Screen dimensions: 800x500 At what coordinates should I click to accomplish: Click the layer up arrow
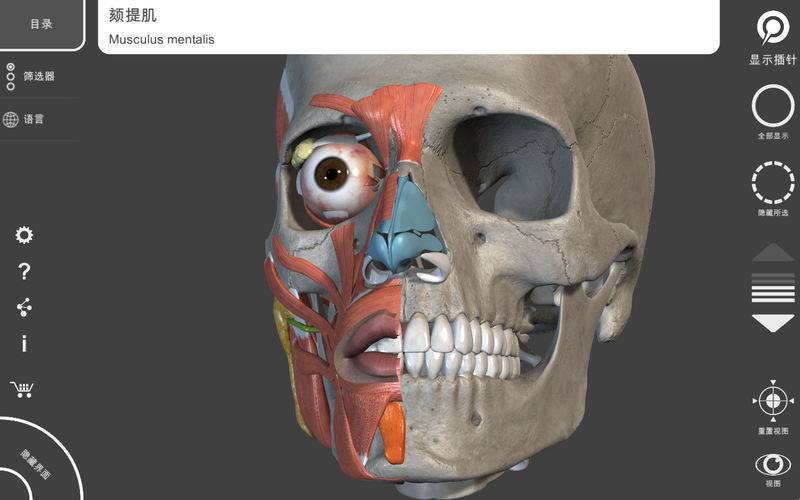[x=773, y=253]
